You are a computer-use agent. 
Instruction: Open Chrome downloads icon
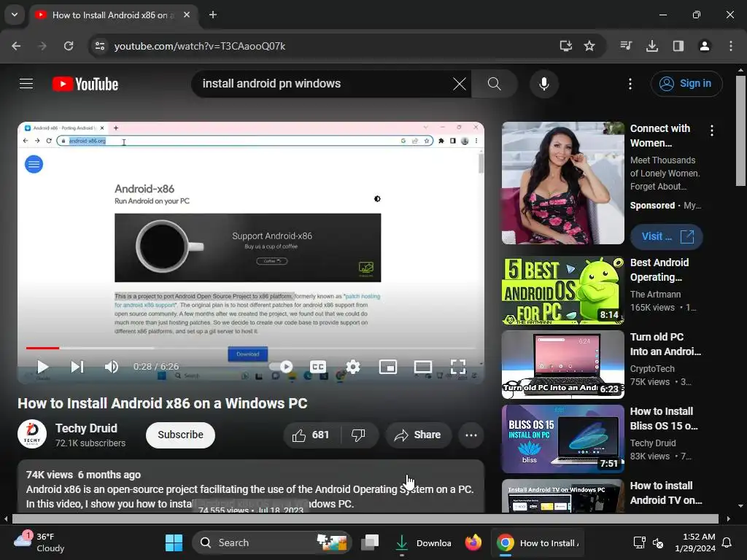click(651, 46)
